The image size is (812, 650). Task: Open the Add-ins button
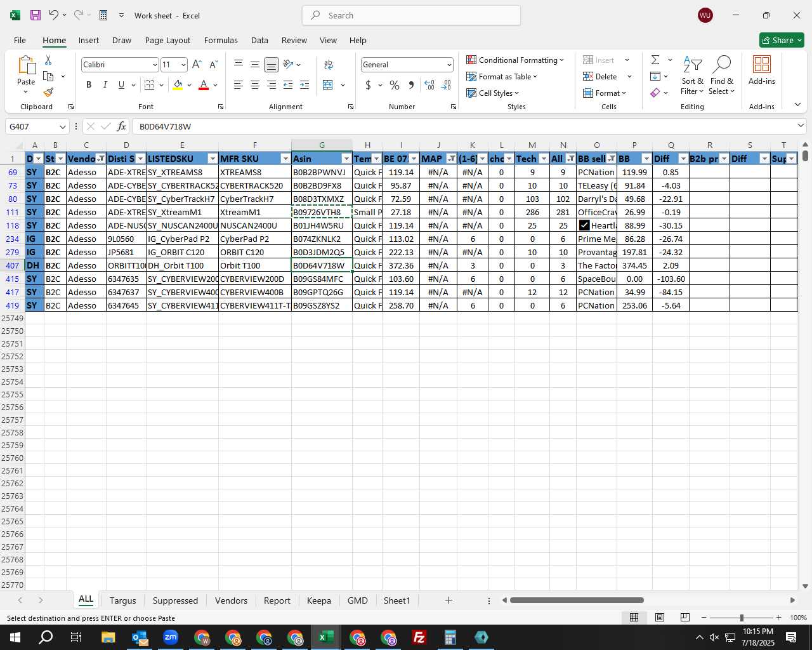point(761,70)
